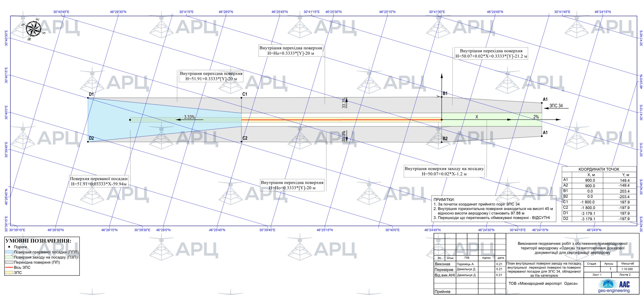Click the Поверхня переваної посадки formula box
The width and height of the screenshot is (644, 295).
point(99,181)
